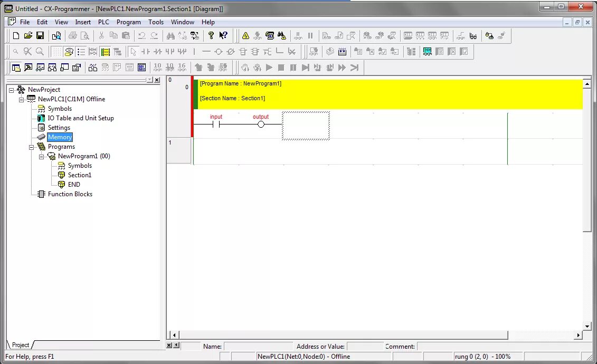Select the New Closed Contact OR tool
Viewport: 597px width, 364px height.
182,52
